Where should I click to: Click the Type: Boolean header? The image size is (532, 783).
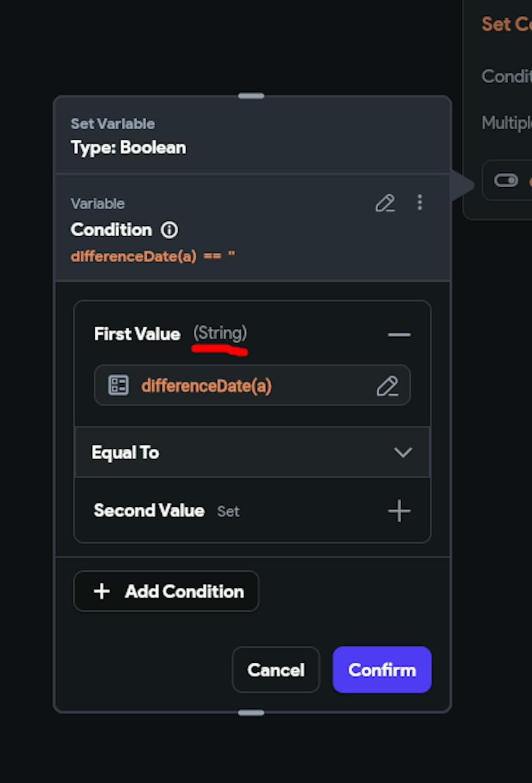(x=129, y=147)
